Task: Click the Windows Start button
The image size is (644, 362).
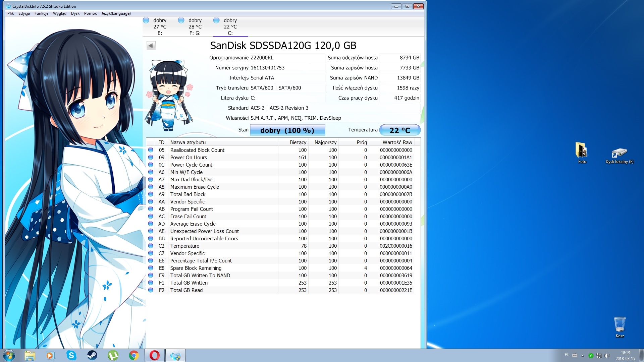Action: pyautogui.click(x=9, y=355)
